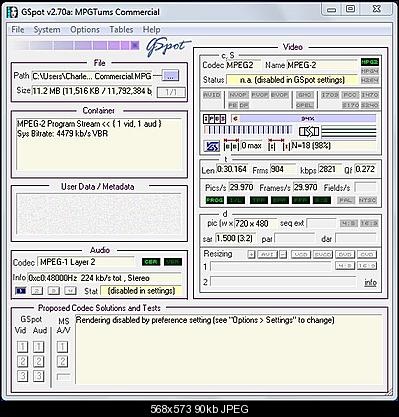The image size is (399, 417).
Task: Click GSpot Vid test button 3
Action: pos(22,376)
